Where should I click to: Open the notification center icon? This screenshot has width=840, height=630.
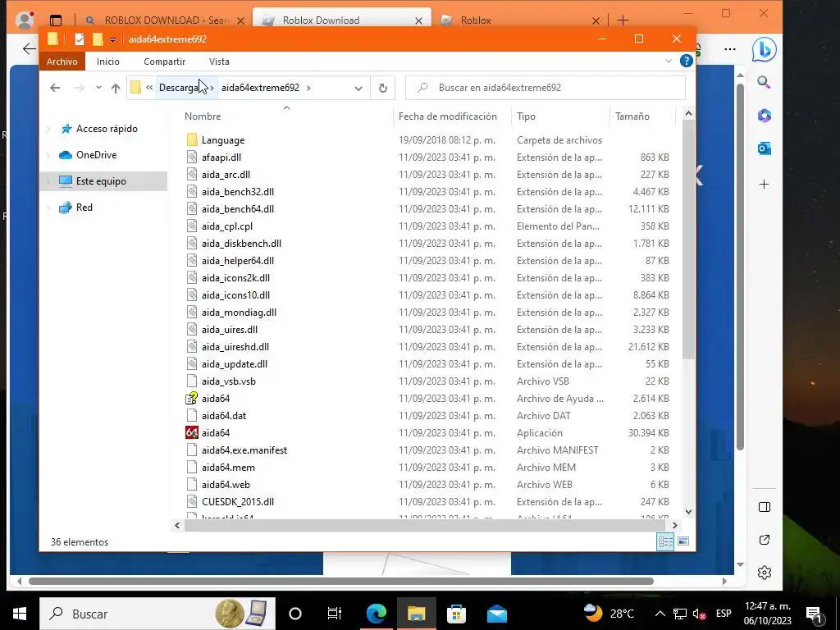click(x=815, y=614)
